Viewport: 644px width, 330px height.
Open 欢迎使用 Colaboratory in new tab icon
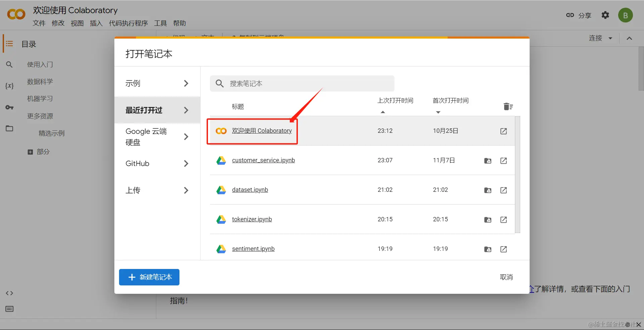click(x=503, y=131)
